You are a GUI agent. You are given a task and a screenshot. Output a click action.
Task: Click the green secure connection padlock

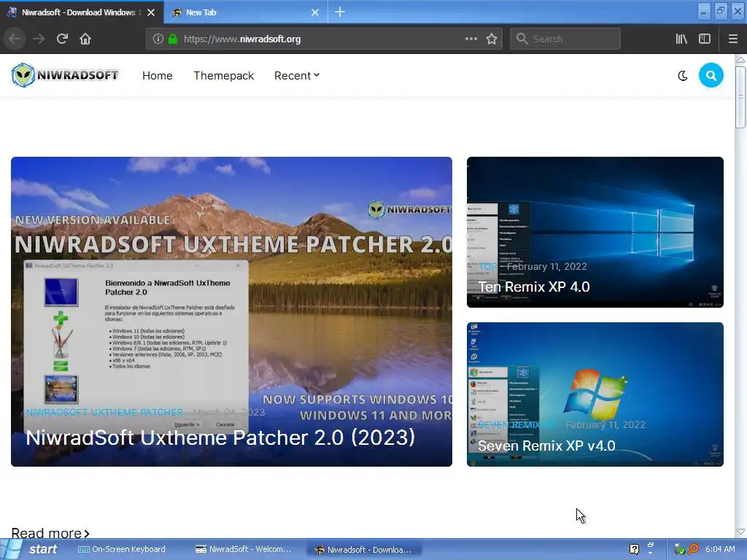coord(173,39)
